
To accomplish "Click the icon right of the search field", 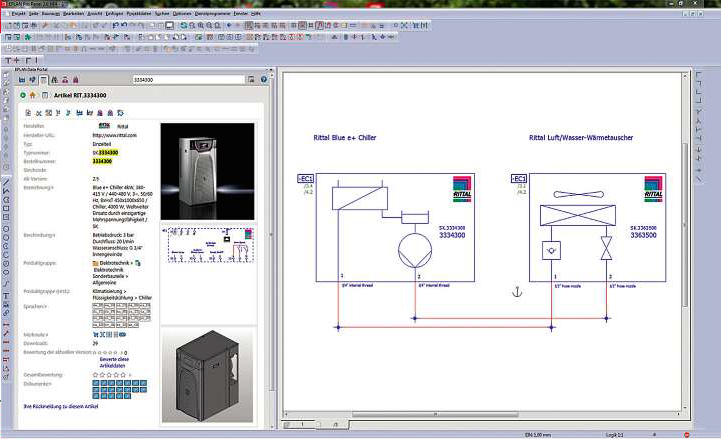I will 251,80.
